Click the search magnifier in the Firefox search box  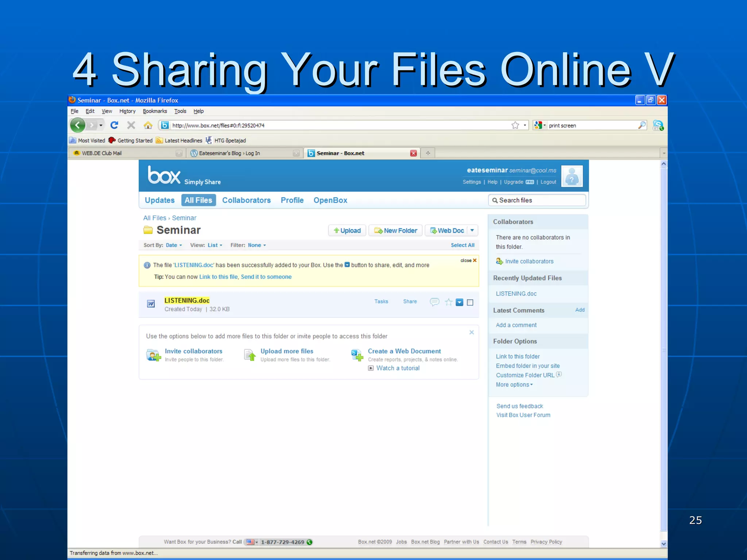click(642, 125)
